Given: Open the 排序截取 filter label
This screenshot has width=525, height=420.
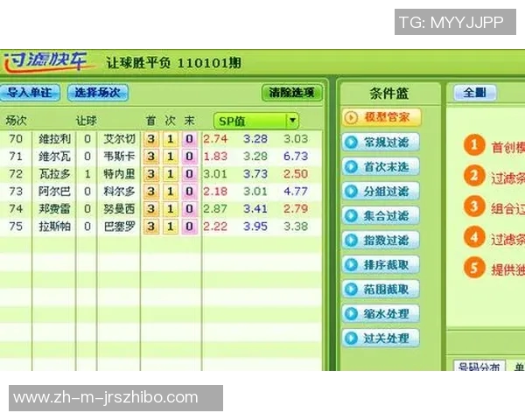Looking at the screenshot, I should pos(387,264).
